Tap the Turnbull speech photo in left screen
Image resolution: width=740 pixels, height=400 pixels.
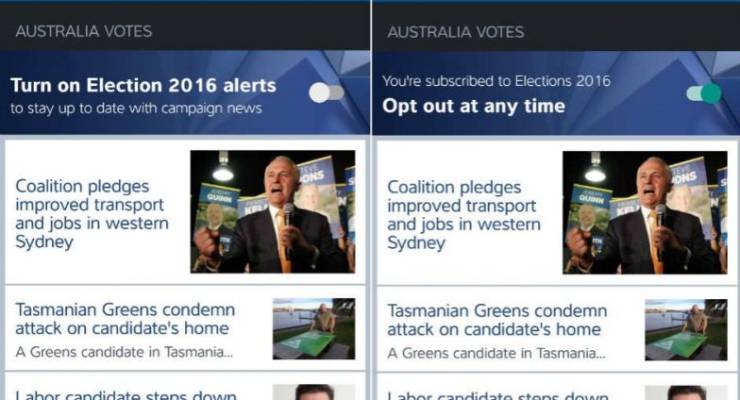coord(272,212)
